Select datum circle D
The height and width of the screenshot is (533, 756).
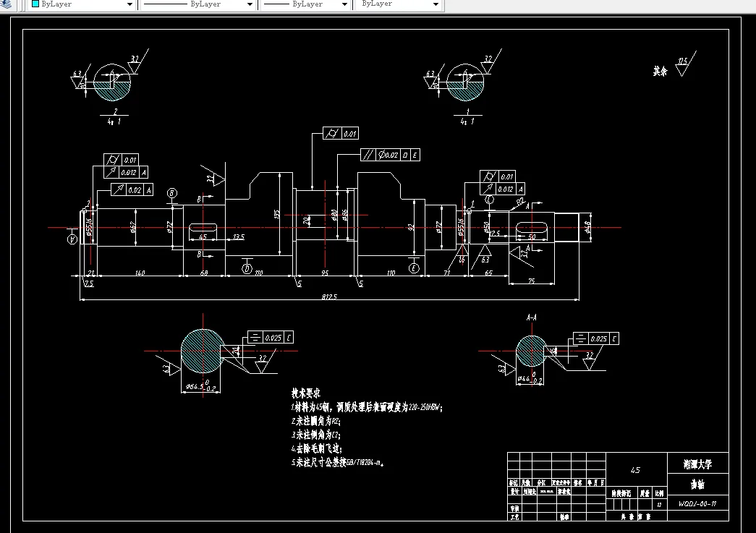[247, 268]
